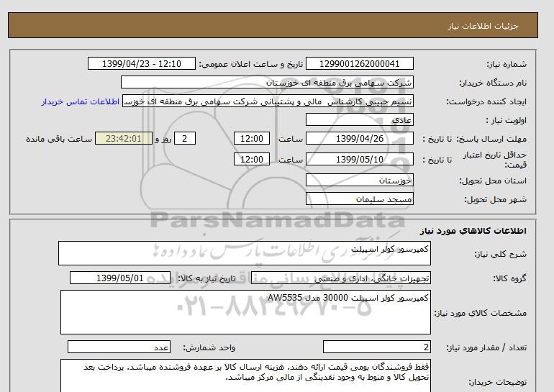Select the label استان محل تحویل
Image resolution: width=554 pixels, height=392 pixels.
(x=493, y=181)
